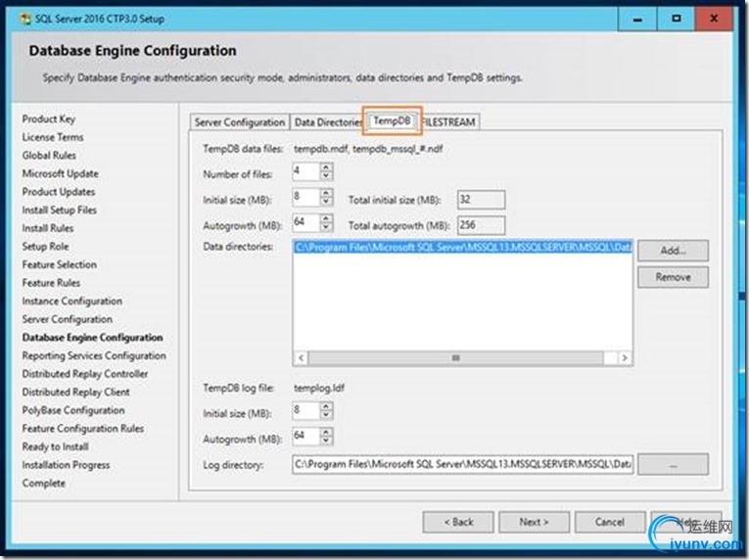Click the data files Autogrowth field
The width and height of the screenshot is (749, 560).
click(x=306, y=222)
